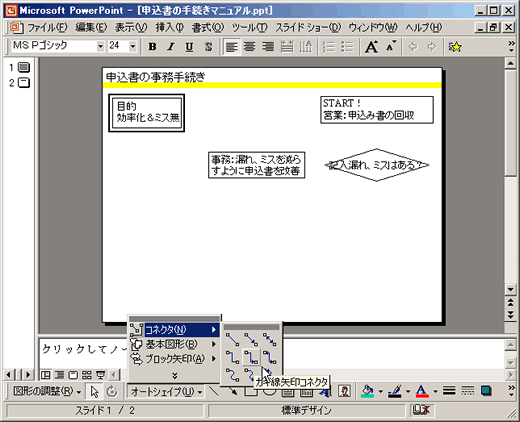The image size is (520, 422).
Task: Select the 目的 効率化&ミス無 text box
Action: coord(147,113)
